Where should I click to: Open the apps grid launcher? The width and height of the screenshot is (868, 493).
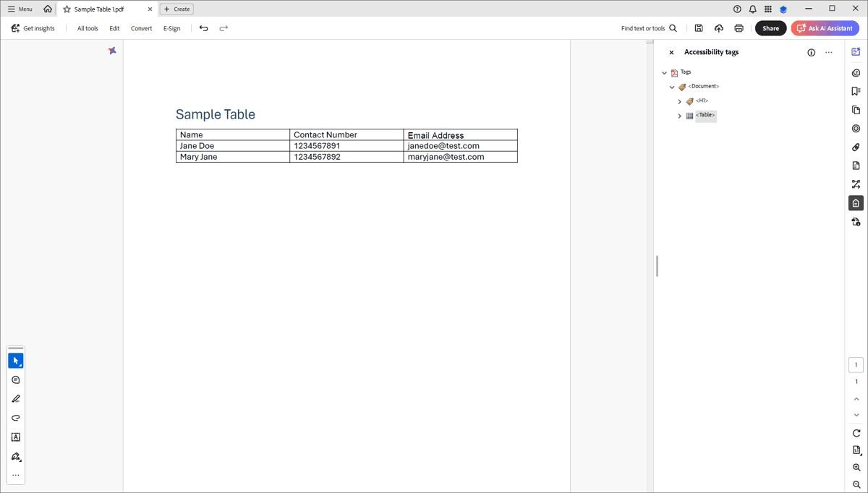point(768,9)
